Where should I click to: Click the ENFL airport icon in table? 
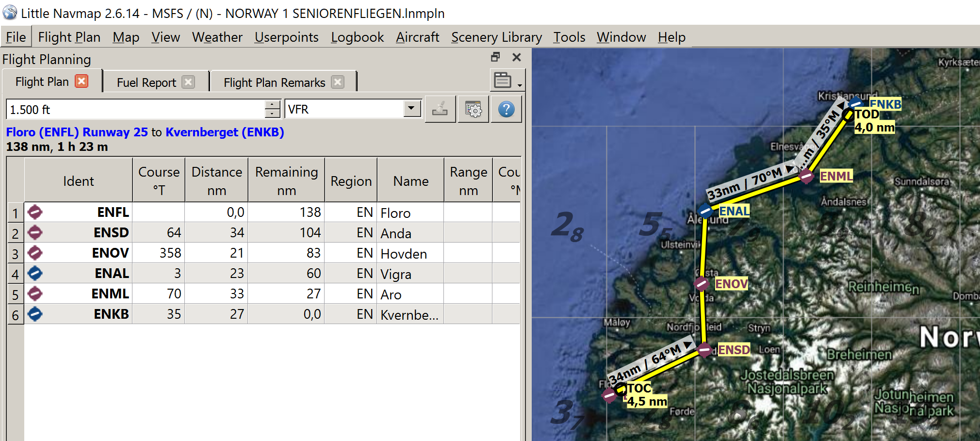click(35, 212)
